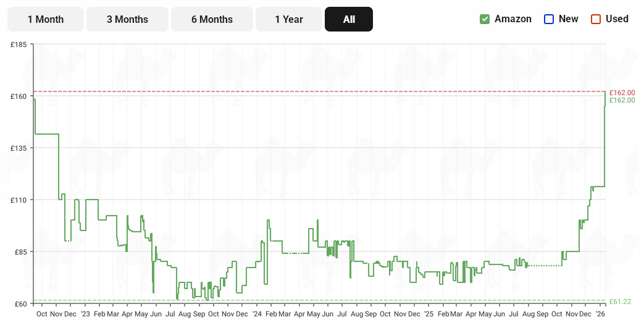This screenshot has width=644, height=325.
Task: Enable the Used price checkbox
Action: point(596,19)
